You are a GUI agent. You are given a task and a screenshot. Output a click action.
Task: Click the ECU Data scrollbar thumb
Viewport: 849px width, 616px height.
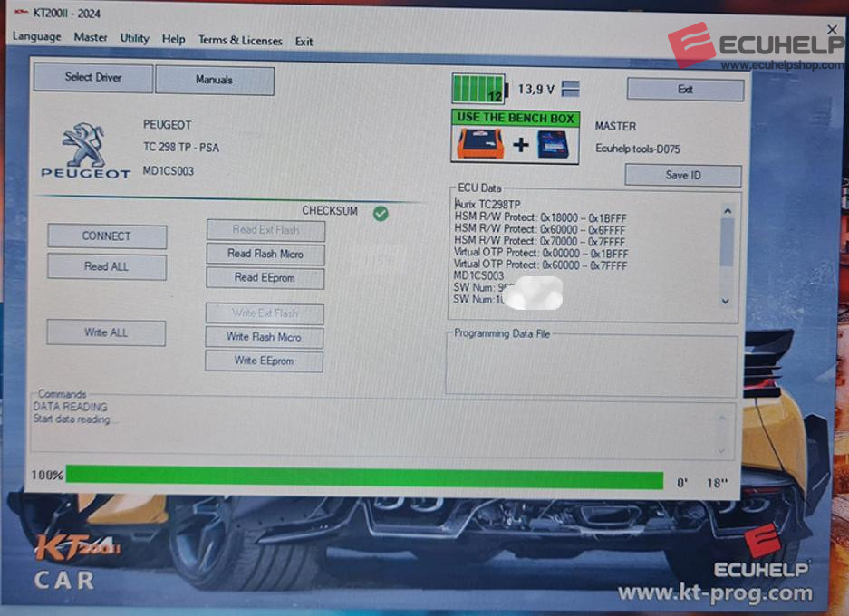727,243
